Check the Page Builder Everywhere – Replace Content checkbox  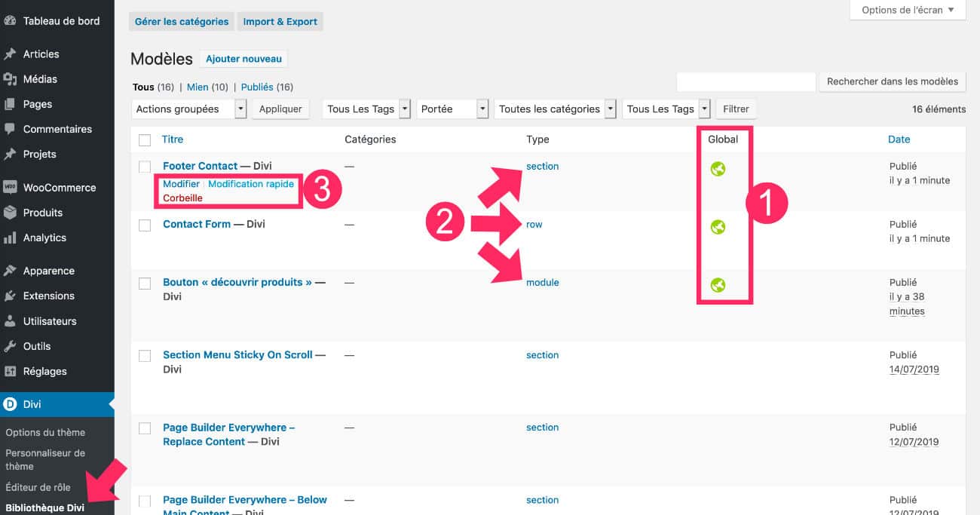(145, 428)
